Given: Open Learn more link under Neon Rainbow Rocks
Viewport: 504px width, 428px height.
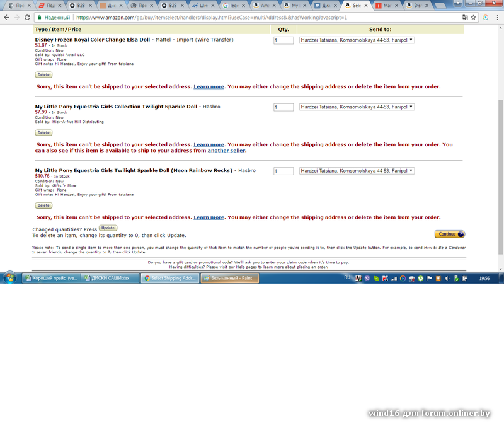Looking at the screenshot, I should [x=209, y=217].
